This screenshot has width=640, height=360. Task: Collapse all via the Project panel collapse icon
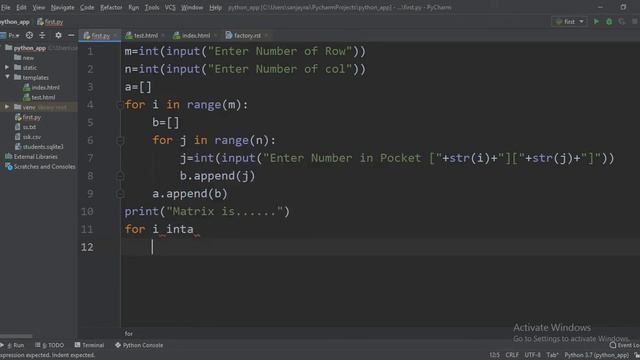click(42, 36)
